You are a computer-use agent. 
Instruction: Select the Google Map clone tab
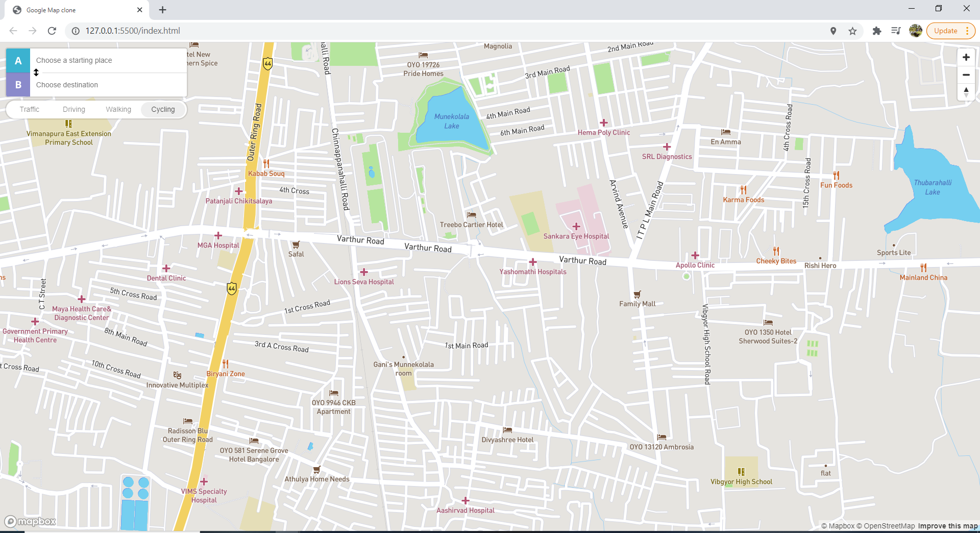coord(77,10)
